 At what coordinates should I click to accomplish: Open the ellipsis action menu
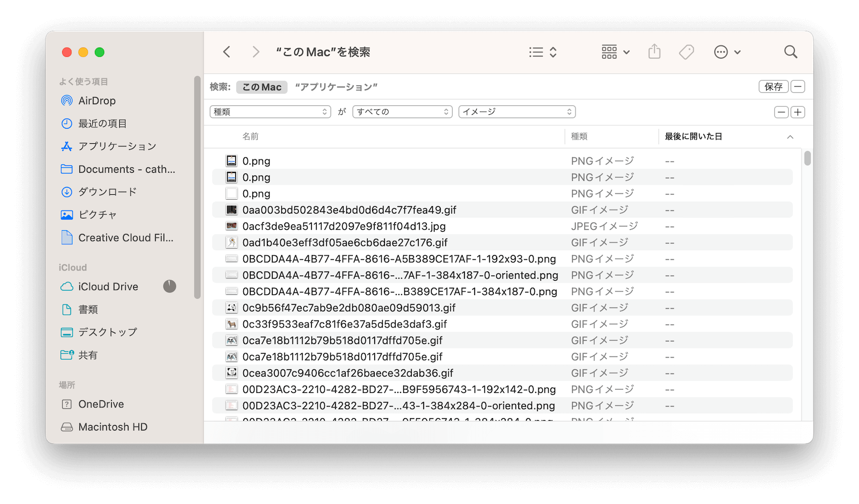(727, 52)
